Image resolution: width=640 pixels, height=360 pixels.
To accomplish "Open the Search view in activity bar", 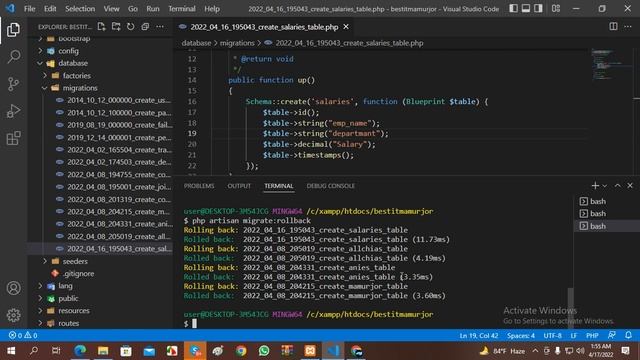I will pos(13,56).
